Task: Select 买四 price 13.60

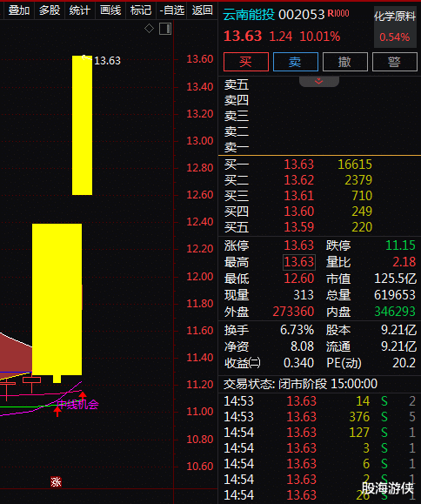Action: coord(298,212)
